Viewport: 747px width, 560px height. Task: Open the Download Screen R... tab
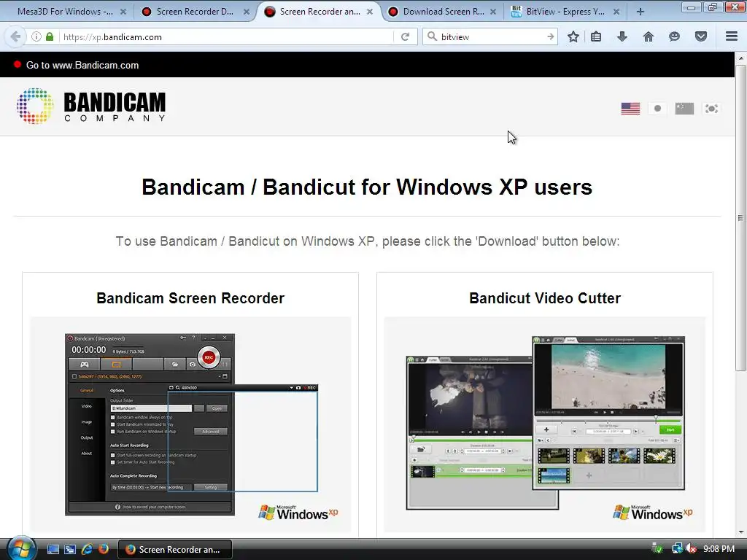tap(443, 12)
